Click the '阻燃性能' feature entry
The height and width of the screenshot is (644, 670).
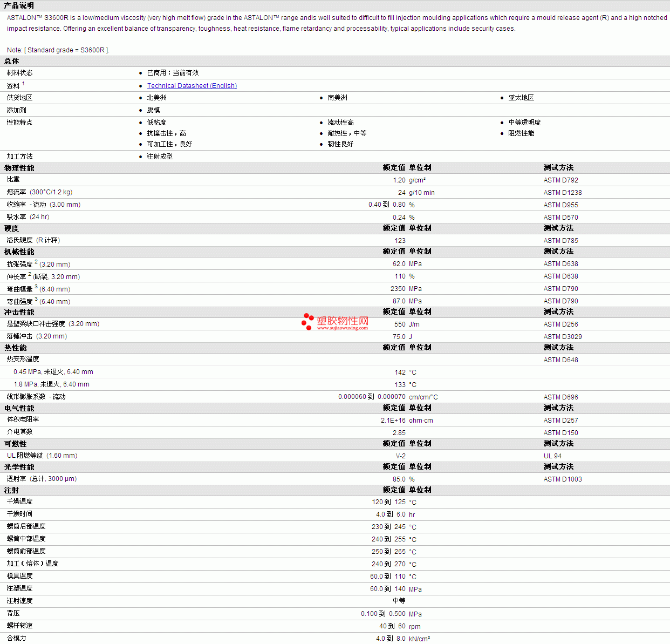tap(521, 133)
